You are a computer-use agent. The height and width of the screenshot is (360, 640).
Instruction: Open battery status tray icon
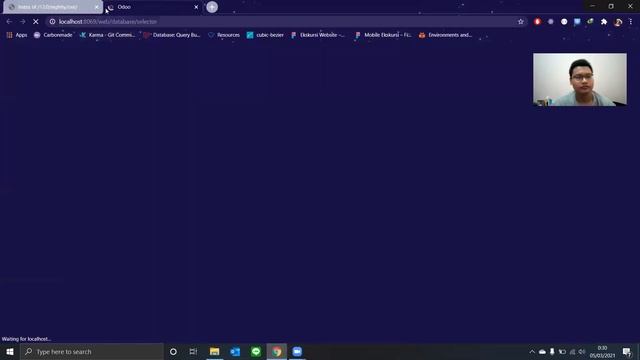[x=562, y=351]
